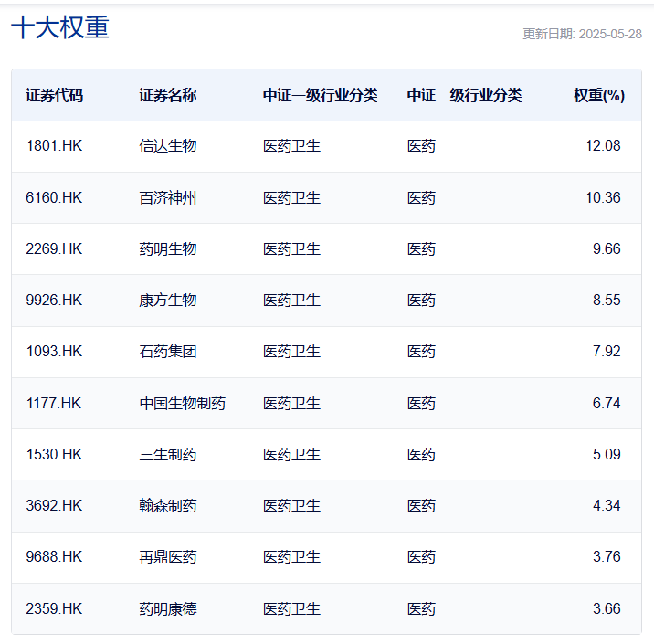Click the 药明生物 row name
The width and height of the screenshot is (654, 644).
(x=168, y=249)
